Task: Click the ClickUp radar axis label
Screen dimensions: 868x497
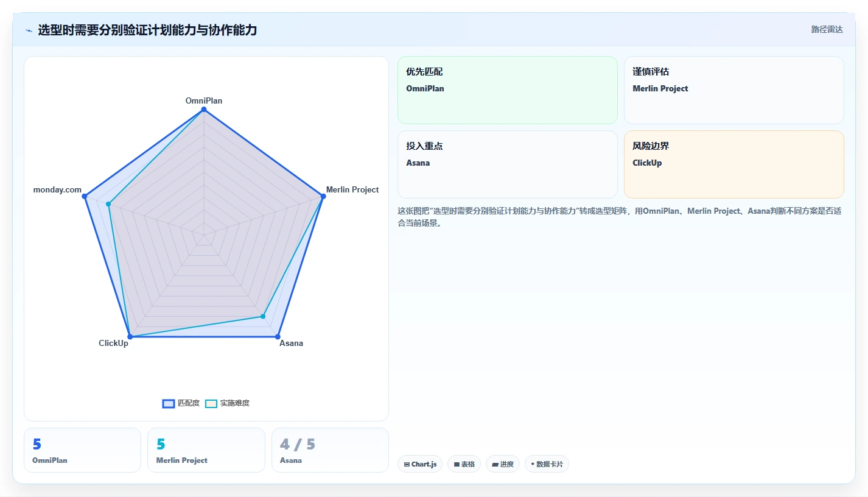Action: (x=113, y=343)
